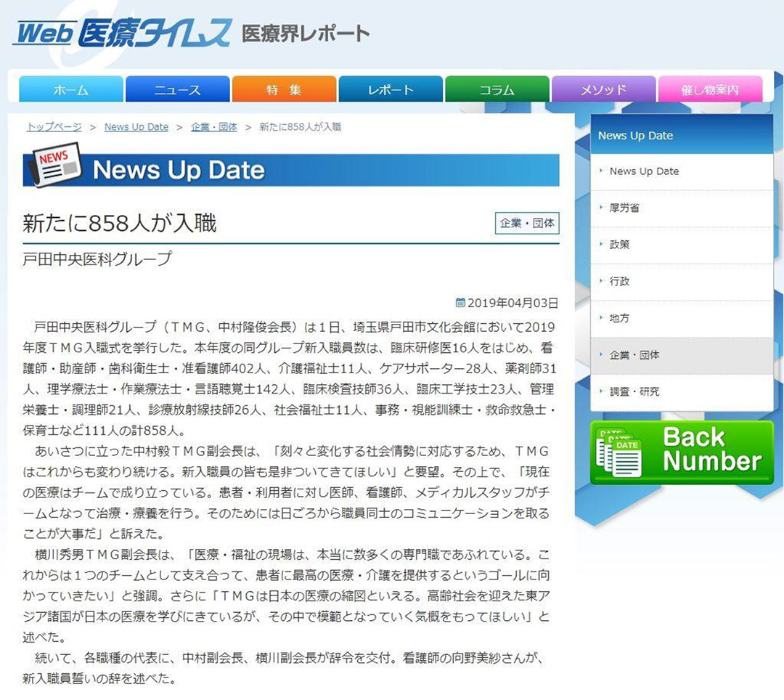Go to the 特集 navigation tab

[284, 89]
